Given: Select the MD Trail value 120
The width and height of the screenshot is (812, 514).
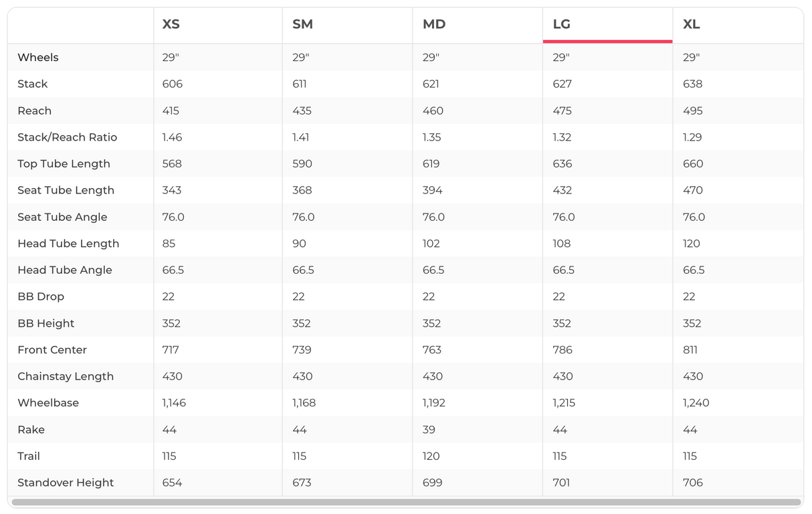Looking at the screenshot, I should point(431,456).
